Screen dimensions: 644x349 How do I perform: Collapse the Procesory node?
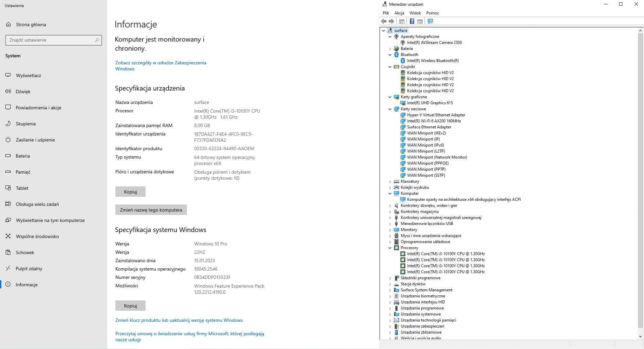coord(390,248)
